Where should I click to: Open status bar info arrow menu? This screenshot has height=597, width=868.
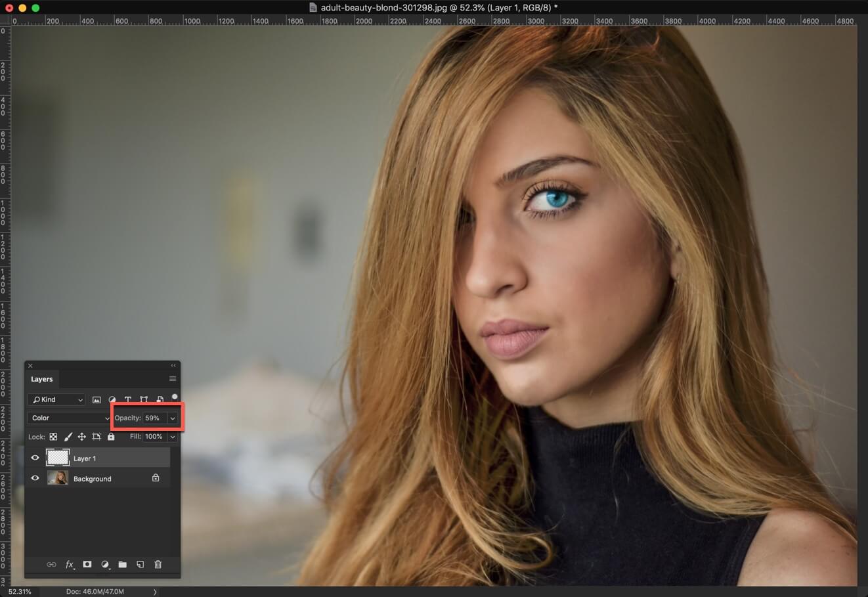pyautogui.click(x=155, y=592)
